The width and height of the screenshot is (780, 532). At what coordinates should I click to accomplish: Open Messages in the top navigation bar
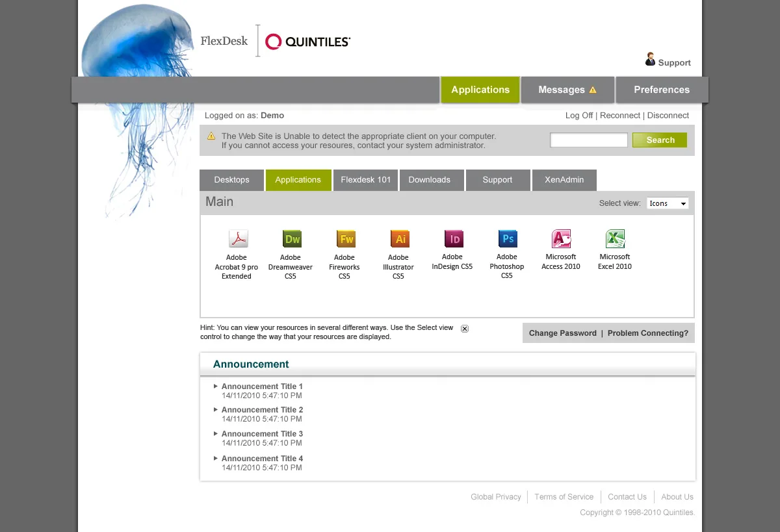click(x=567, y=90)
